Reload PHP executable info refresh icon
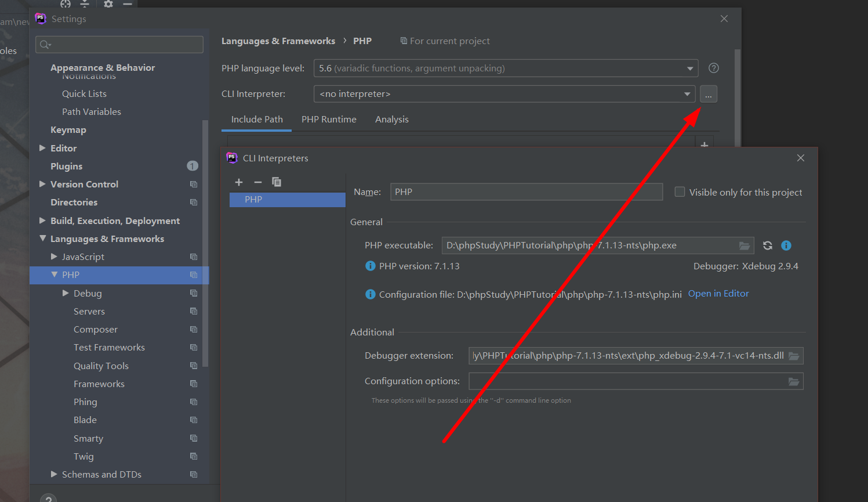 [x=768, y=245]
